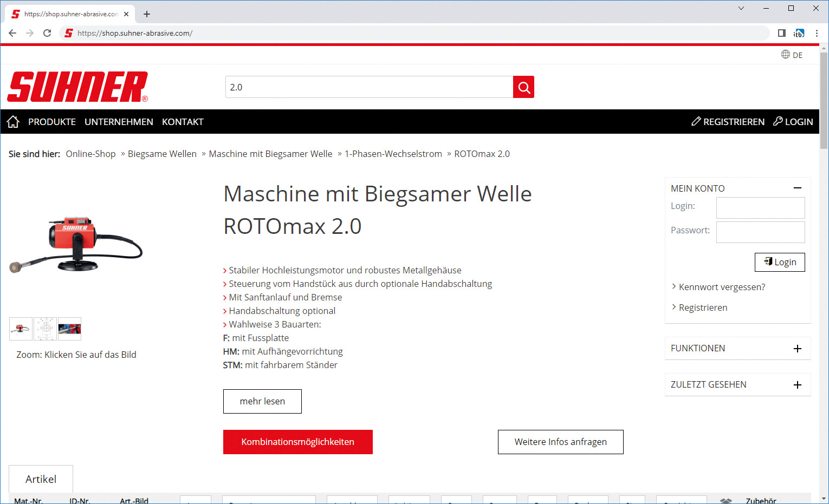Click the Kombinationsmöglichkeiten button
This screenshot has width=829, height=504.
click(x=298, y=442)
